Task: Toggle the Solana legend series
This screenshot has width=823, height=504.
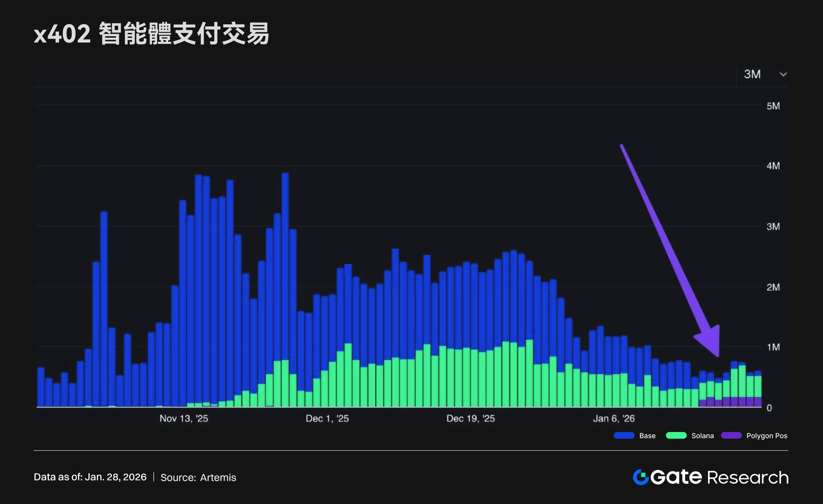Action: (x=702, y=436)
